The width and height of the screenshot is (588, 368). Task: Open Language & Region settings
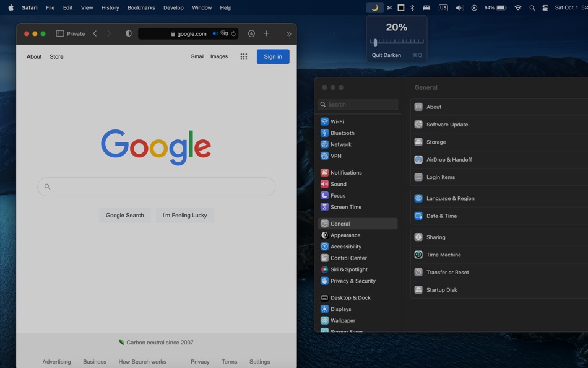(499, 198)
